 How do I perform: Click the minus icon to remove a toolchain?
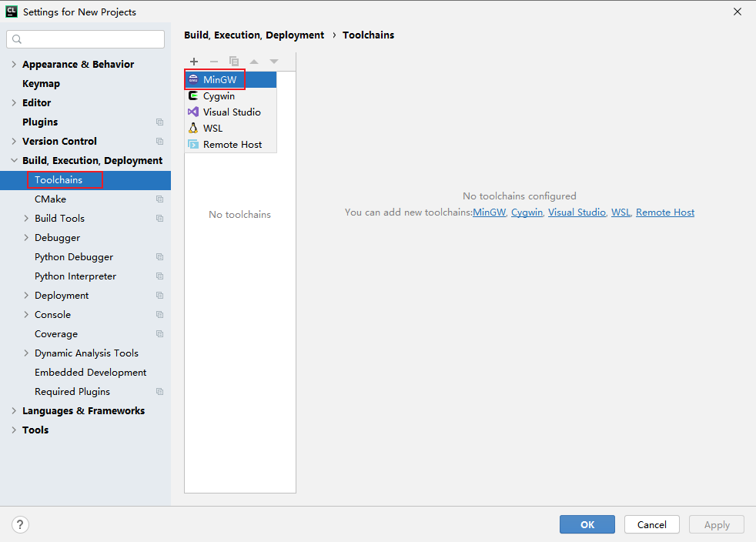point(214,62)
